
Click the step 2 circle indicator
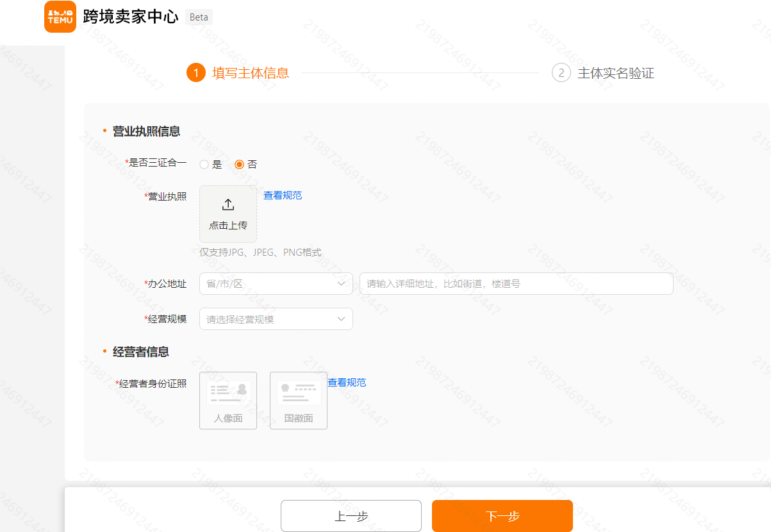[x=561, y=73]
